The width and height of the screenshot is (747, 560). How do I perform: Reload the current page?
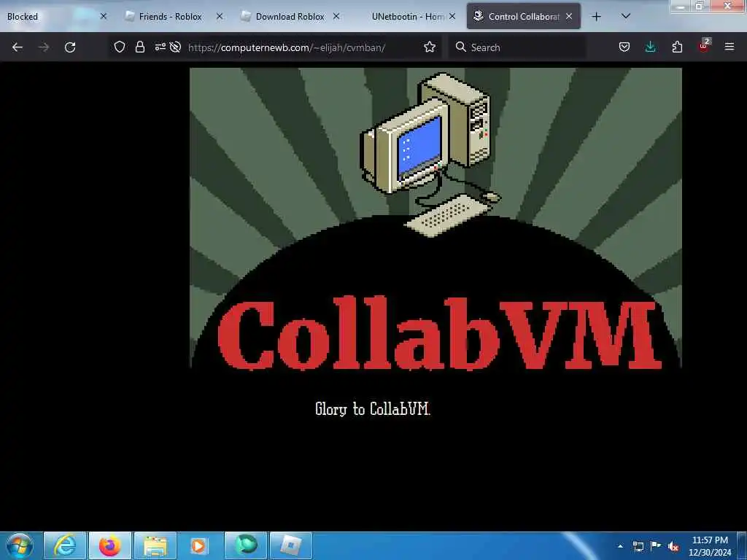click(x=70, y=47)
